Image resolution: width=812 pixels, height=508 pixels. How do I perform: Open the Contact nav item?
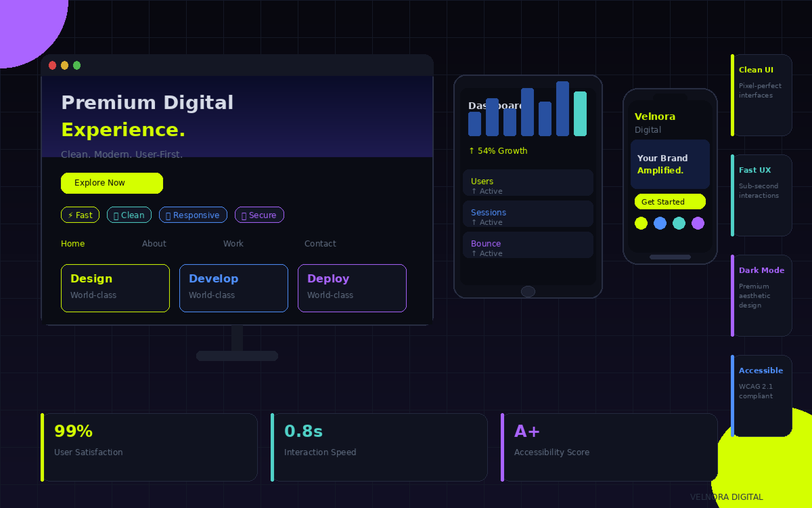[x=320, y=244]
